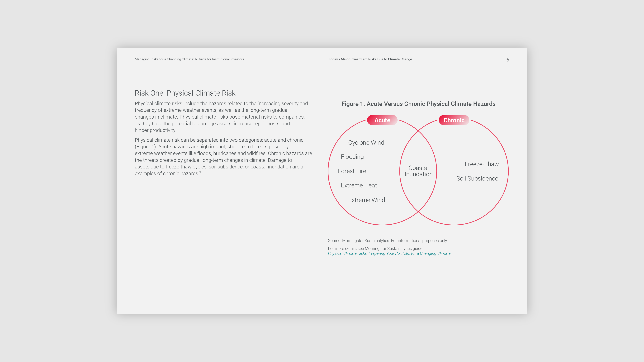Viewport: 644px width, 362px height.
Task: Click the Extreme Heat label
Action: (x=359, y=185)
